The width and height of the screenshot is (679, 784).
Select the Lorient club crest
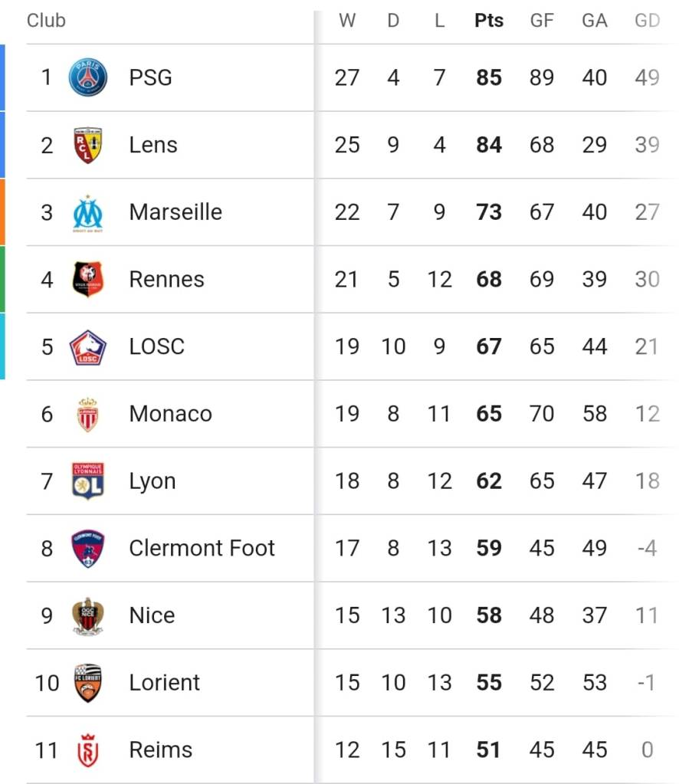[87, 683]
